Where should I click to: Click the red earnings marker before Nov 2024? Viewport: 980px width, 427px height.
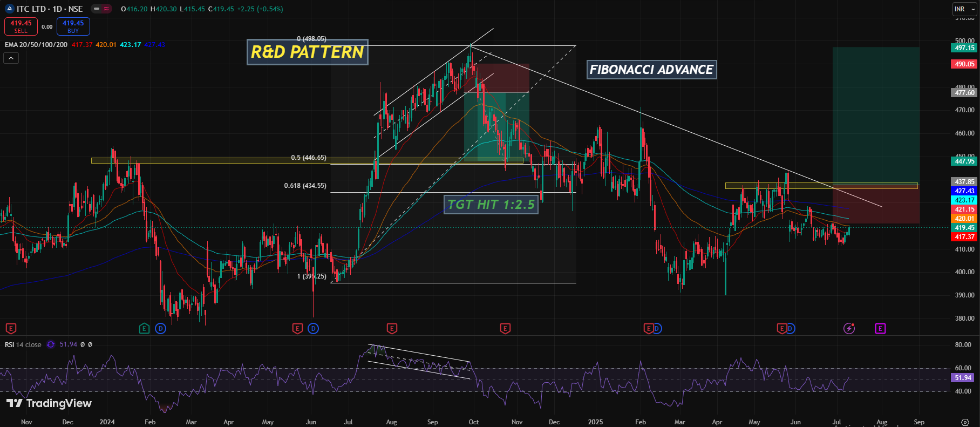click(505, 328)
